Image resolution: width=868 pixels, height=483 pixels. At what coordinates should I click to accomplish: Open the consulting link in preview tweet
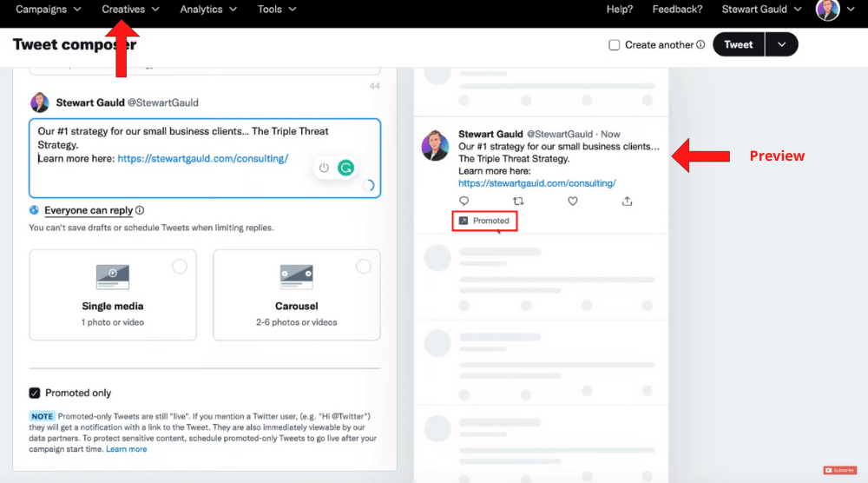click(537, 183)
